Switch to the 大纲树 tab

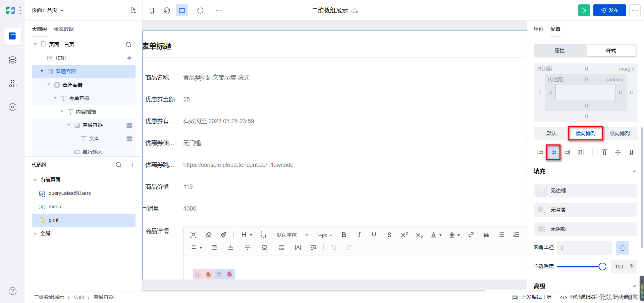pyautogui.click(x=39, y=29)
